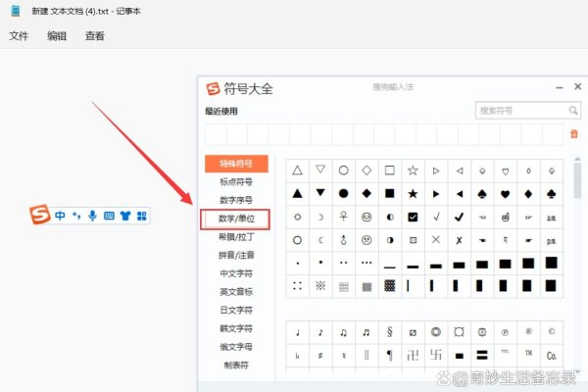This screenshot has width=588, height=392.
Task: Insert the hollow diamond ◇ symbol
Action: coord(367,171)
